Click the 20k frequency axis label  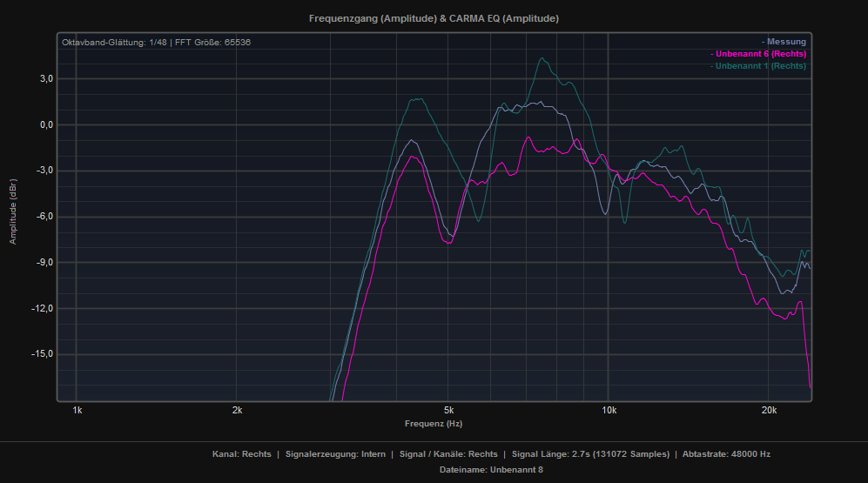coord(768,410)
